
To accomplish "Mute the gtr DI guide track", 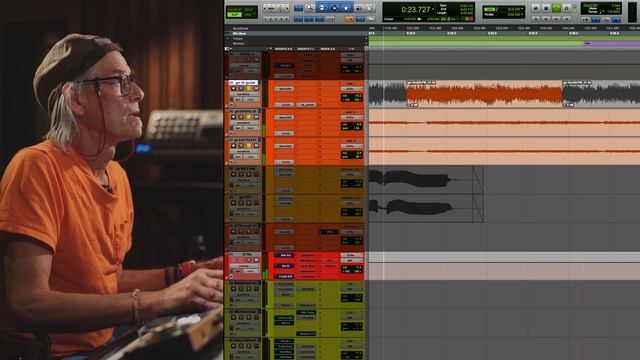I will pyautogui.click(x=256, y=89).
